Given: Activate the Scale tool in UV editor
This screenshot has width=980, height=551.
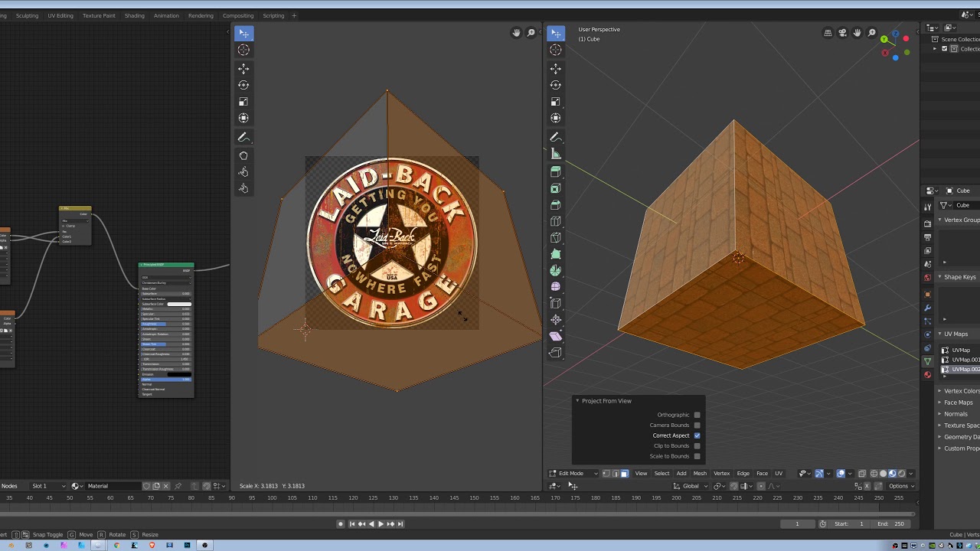Looking at the screenshot, I should tap(243, 102).
